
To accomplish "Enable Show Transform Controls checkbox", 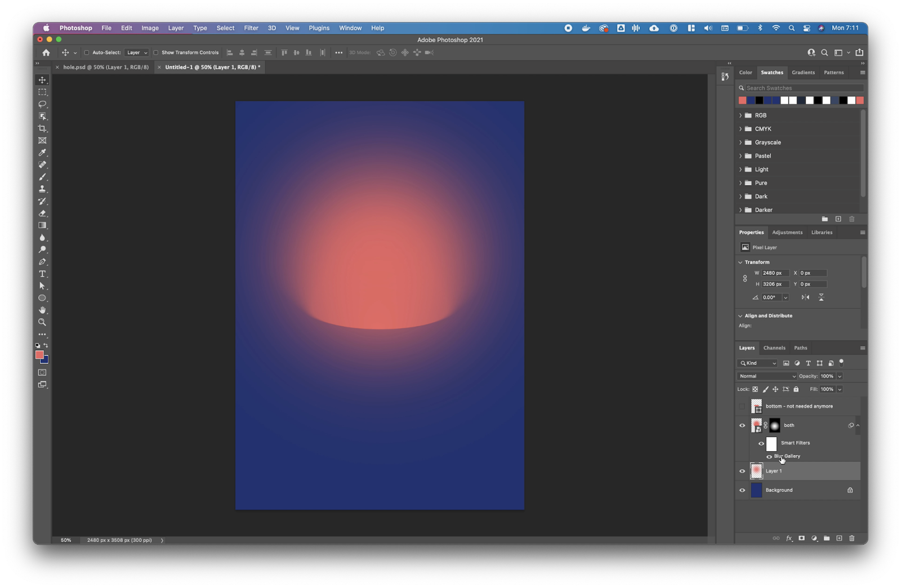I will coord(156,53).
